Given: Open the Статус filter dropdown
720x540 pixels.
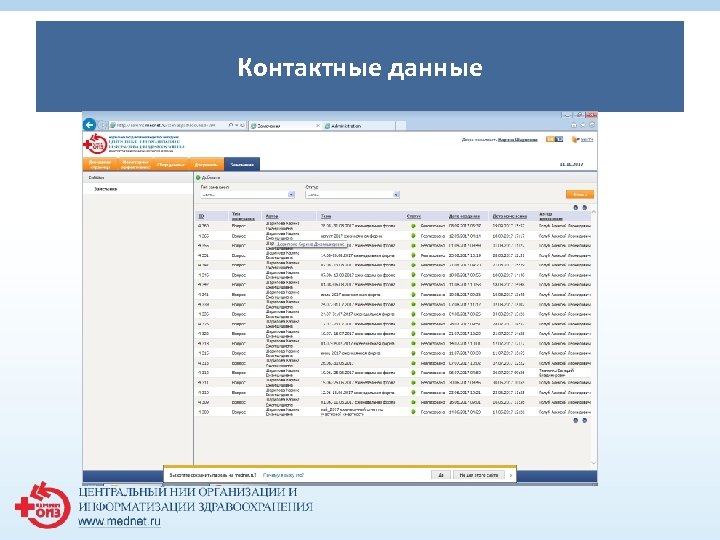Looking at the screenshot, I should [352, 195].
